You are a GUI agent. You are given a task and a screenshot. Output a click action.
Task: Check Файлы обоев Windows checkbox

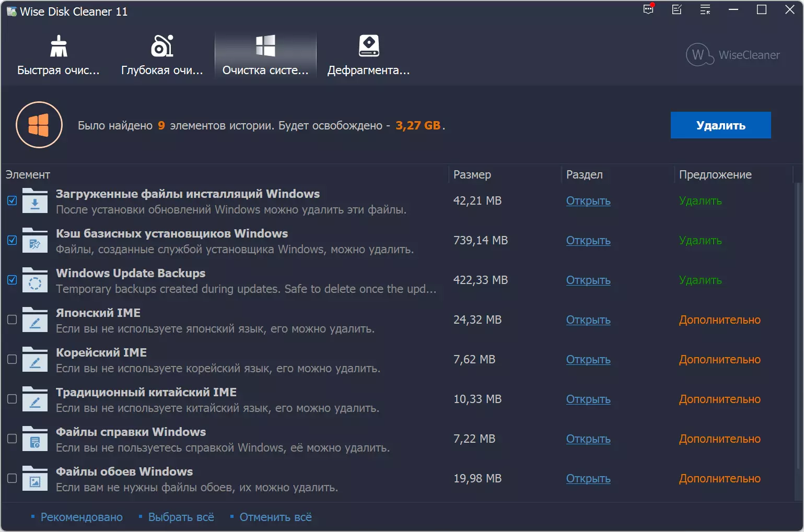[x=12, y=478]
